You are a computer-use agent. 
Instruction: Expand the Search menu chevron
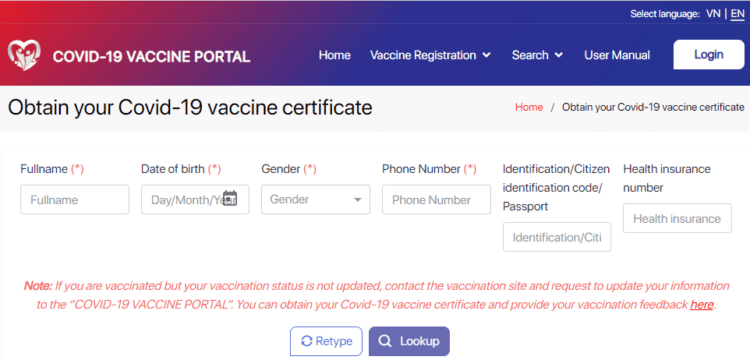558,55
